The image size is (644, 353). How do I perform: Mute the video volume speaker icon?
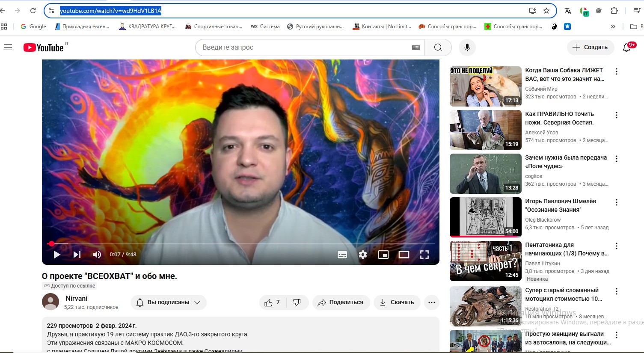pyautogui.click(x=97, y=255)
